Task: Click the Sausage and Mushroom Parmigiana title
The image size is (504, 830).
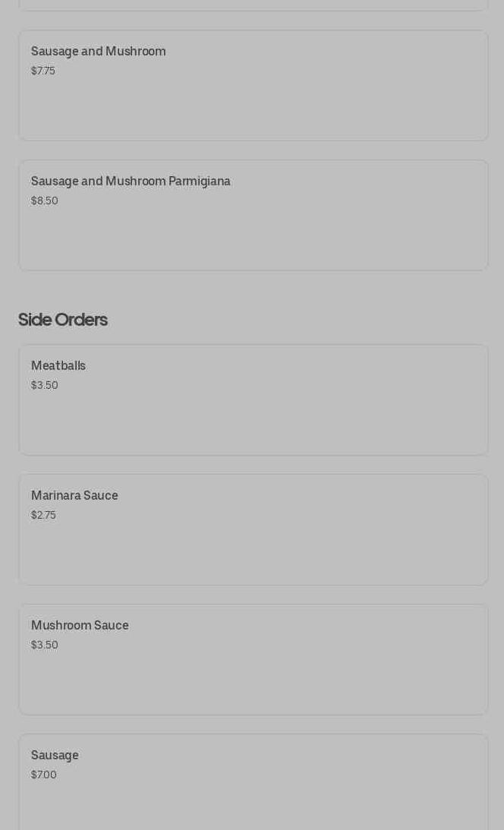Action: (x=131, y=181)
